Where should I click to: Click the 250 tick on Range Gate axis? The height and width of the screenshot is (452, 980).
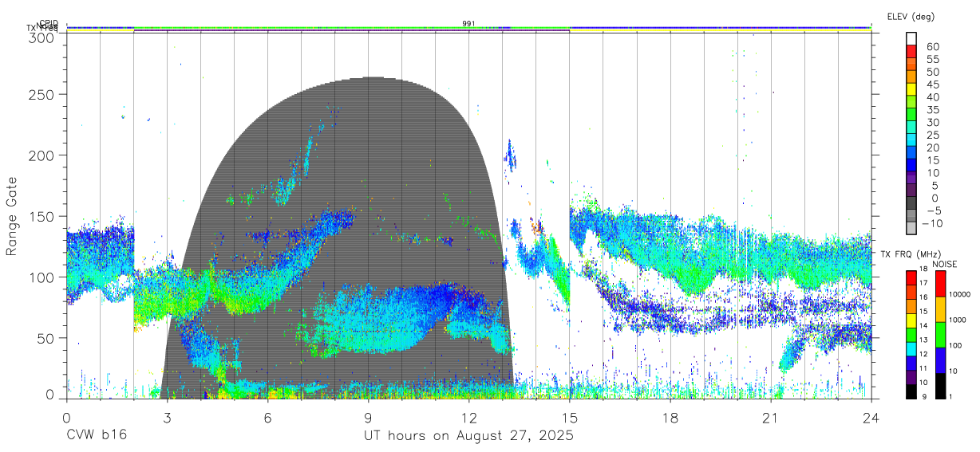41,94
